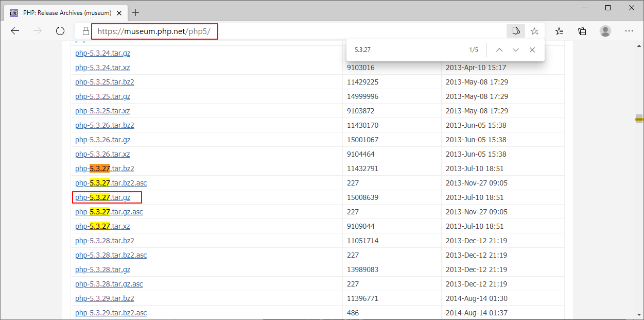This screenshot has width=644, height=320.
Task: Download php-5.3.25.tar.xz
Action: tap(102, 111)
